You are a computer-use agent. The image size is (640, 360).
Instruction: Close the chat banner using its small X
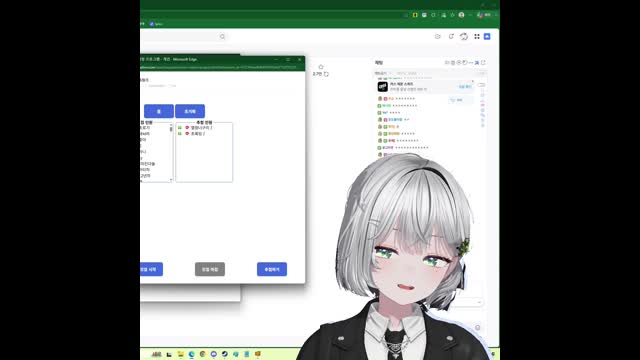pos(473,82)
